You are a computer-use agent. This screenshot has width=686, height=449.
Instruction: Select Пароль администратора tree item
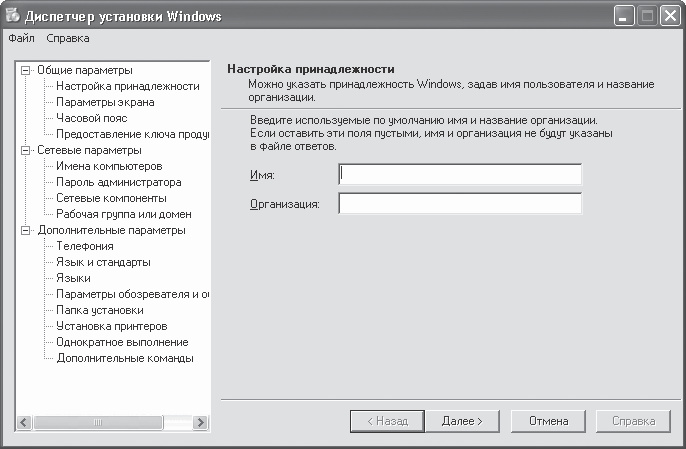tap(118, 182)
